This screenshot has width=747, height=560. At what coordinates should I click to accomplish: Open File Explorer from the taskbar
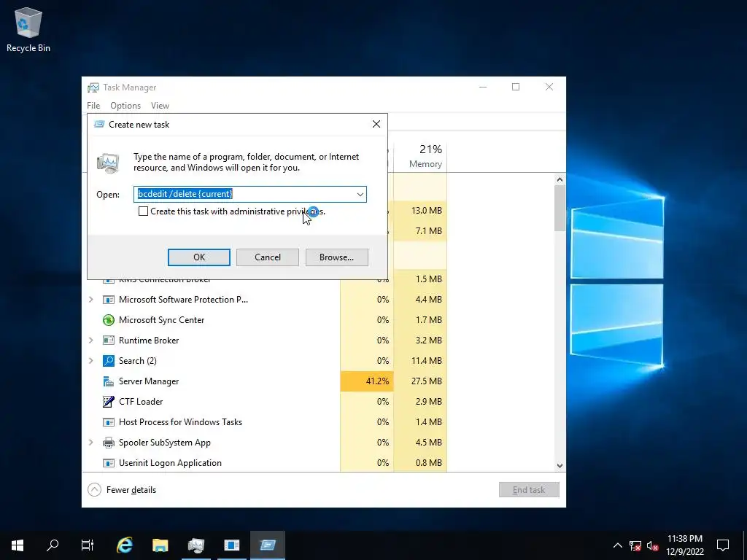160,545
